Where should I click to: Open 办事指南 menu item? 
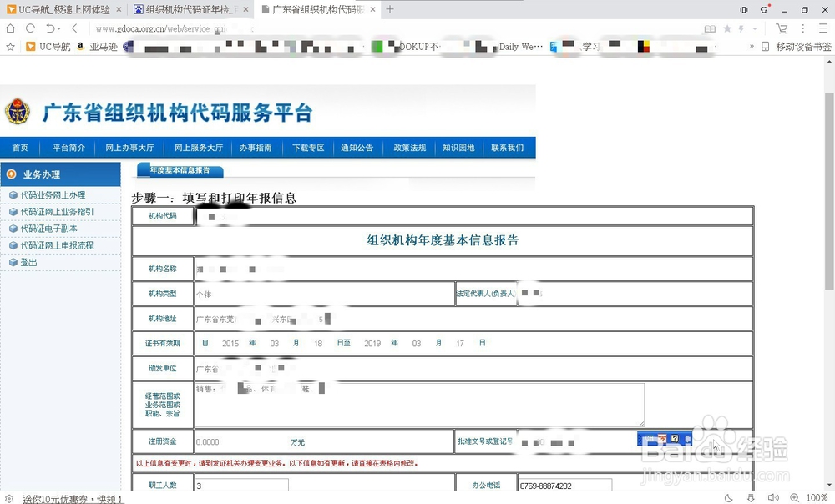tap(256, 148)
